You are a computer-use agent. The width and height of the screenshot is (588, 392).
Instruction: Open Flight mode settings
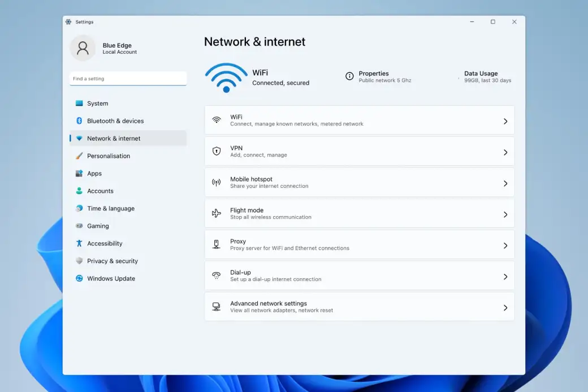point(360,213)
